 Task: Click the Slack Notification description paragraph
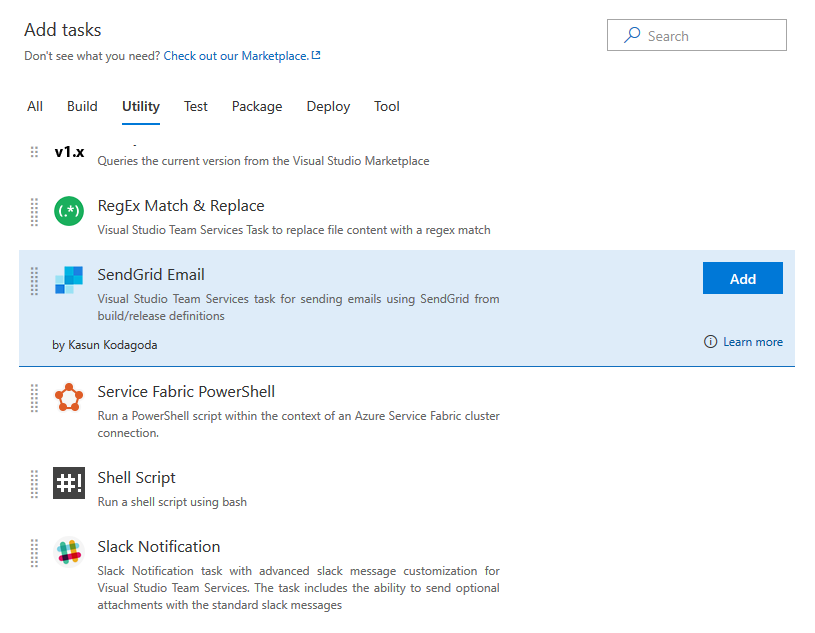pyautogui.click(x=298, y=588)
